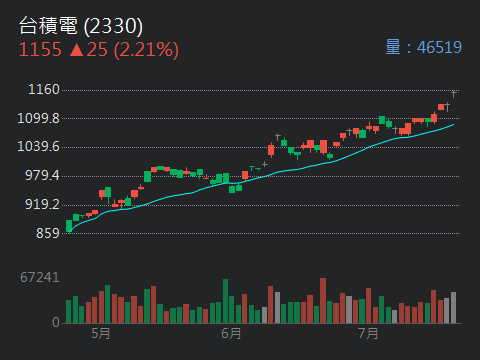This screenshot has height=360, width=480.
Task: Click the latest candlestick near 1160
Action: [x=453, y=93]
